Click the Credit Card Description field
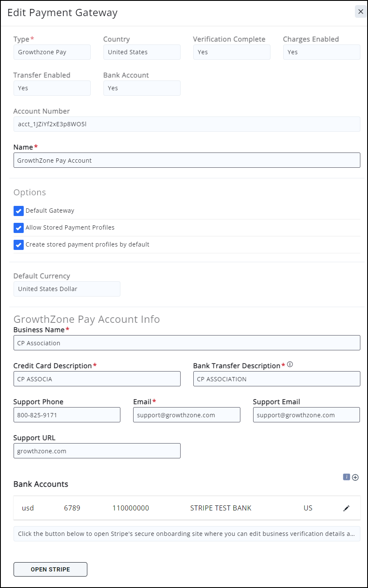This screenshot has width=368, height=588. click(97, 379)
